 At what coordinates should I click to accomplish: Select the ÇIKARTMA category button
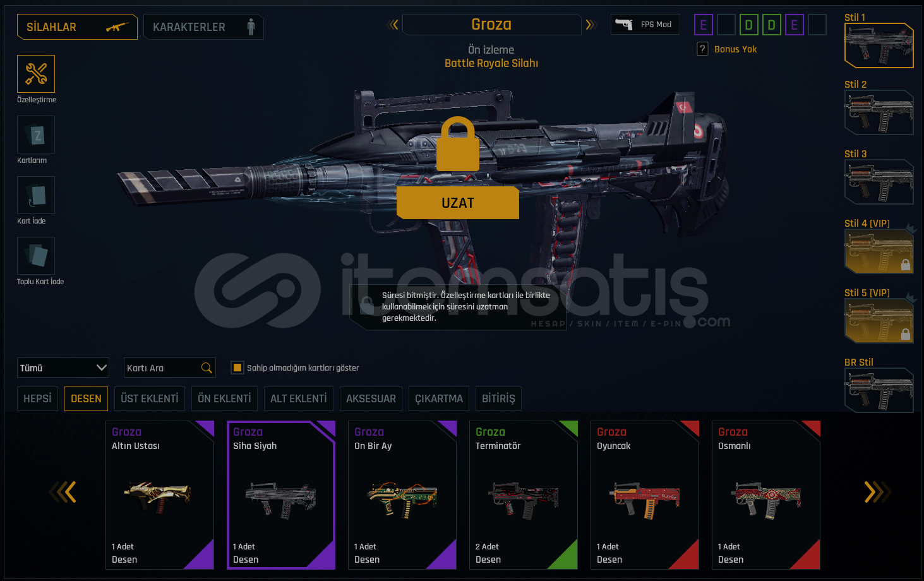coord(439,398)
